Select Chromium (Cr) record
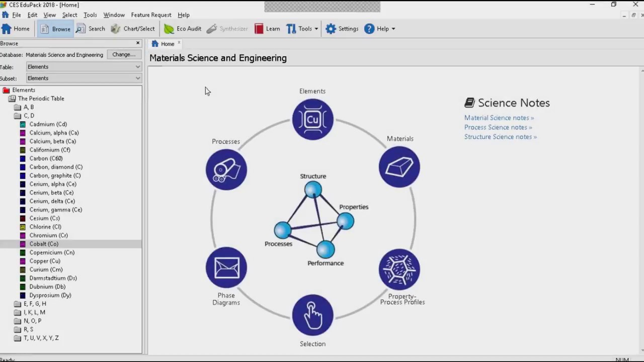 (x=48, y=235)
